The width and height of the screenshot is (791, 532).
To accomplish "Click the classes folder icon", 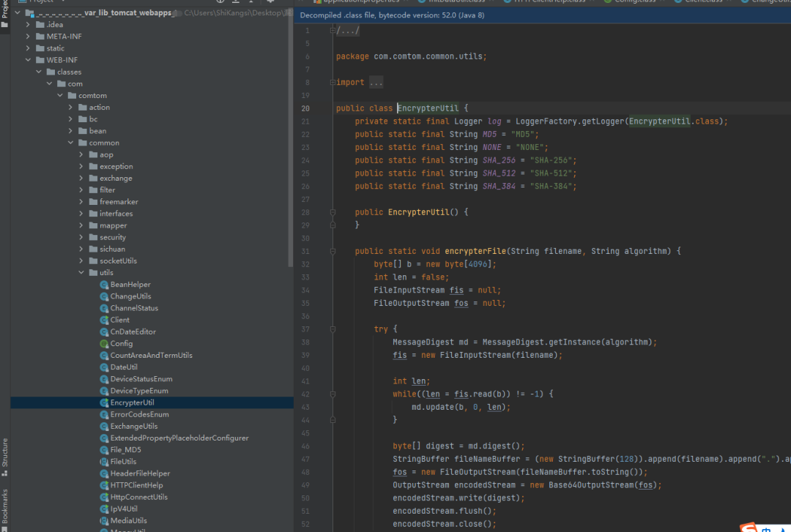I will [x=51, y=72].
